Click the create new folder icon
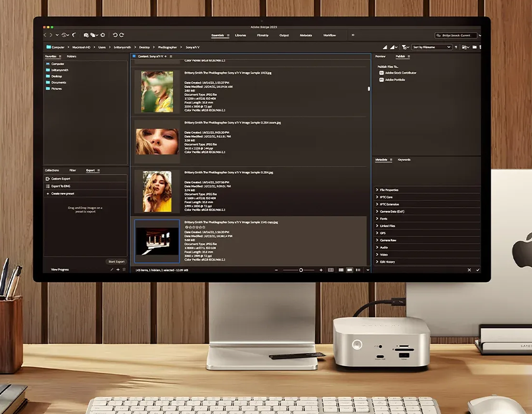 coord(475,47)
